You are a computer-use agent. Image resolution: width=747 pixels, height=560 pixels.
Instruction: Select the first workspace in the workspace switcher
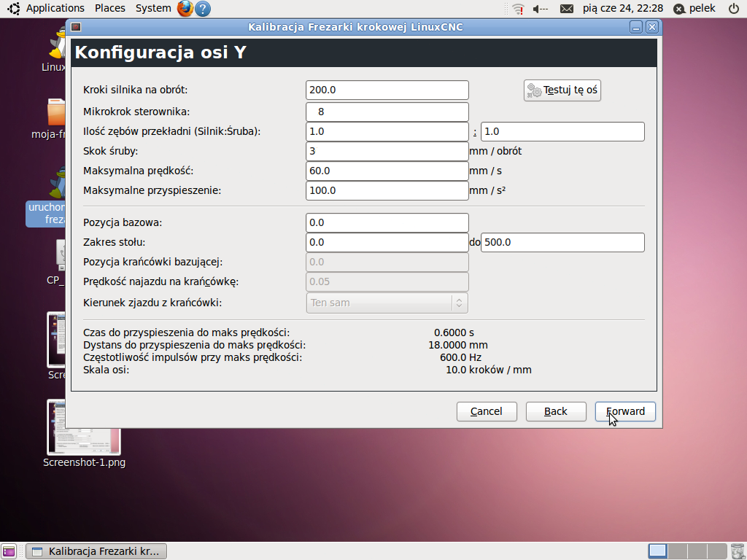657,551
